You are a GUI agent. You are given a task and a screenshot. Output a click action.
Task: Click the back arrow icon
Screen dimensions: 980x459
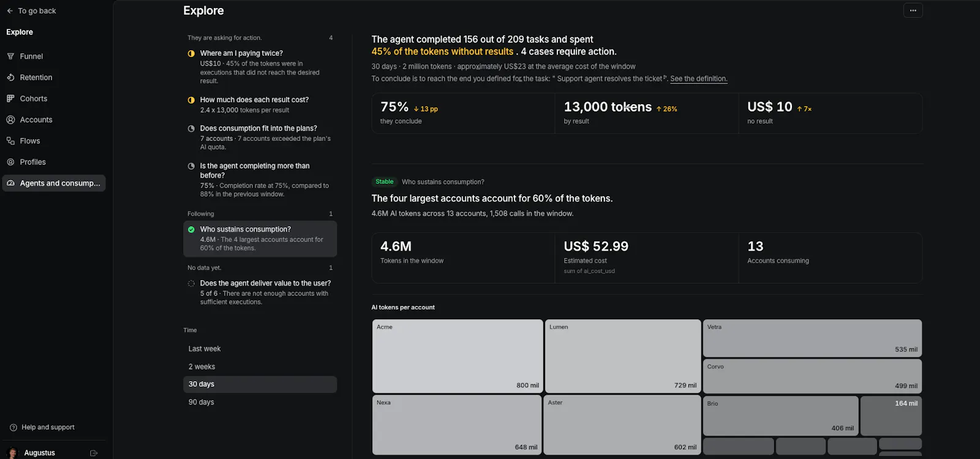point(10,11)
